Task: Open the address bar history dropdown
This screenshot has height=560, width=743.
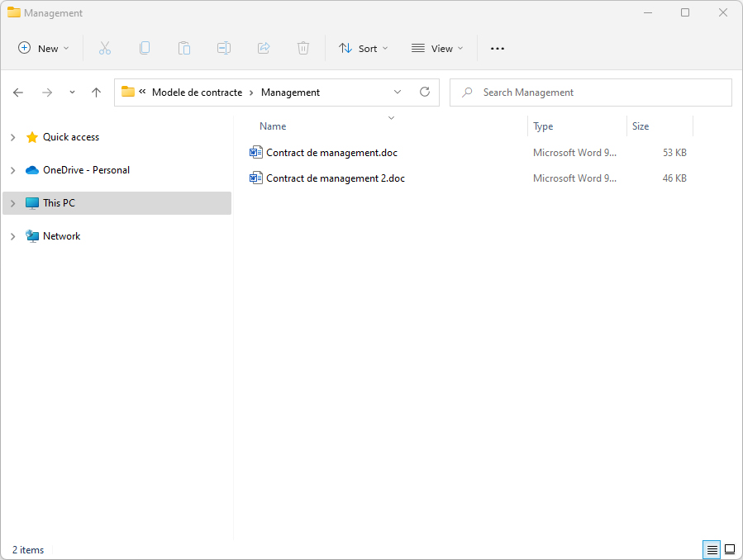Action: 398,92
